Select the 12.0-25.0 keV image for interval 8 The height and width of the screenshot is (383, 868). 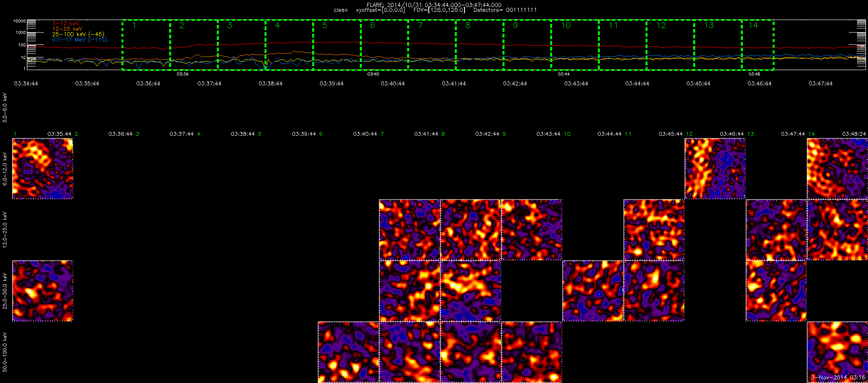(471, 230)
